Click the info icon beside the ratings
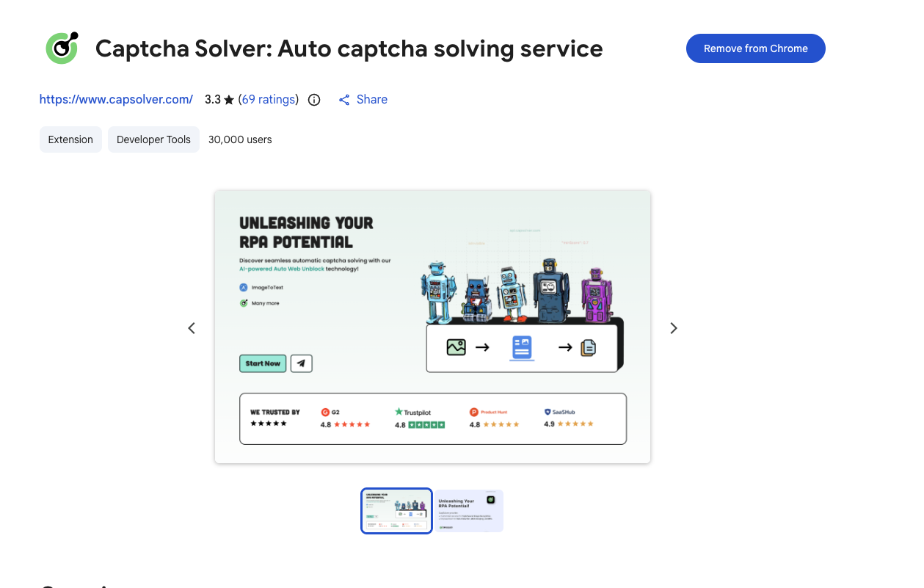Viewport: 924px width, 588px height. tap(314, 100)
